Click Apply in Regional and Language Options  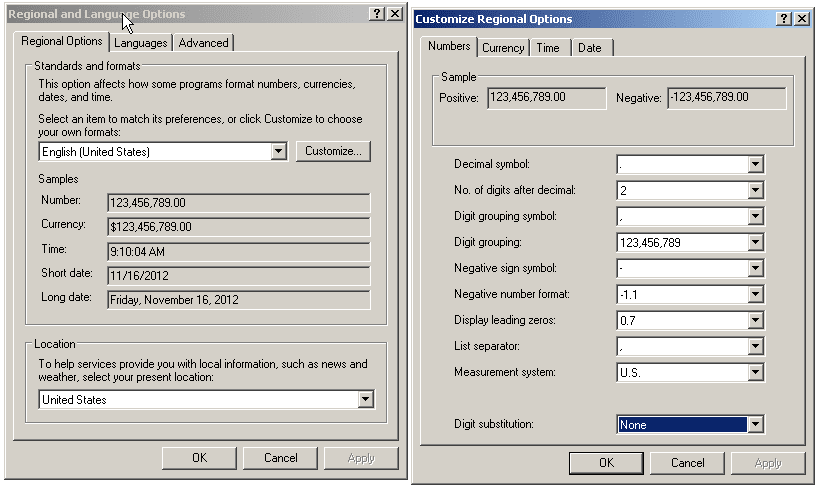(361, 458)
